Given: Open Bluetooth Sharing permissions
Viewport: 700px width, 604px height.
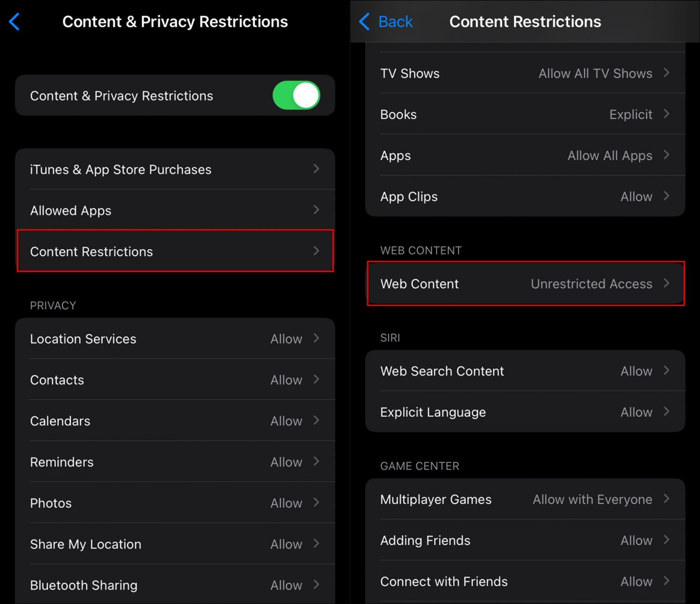Looking at the screenshot, I should (x=175, y=584).
